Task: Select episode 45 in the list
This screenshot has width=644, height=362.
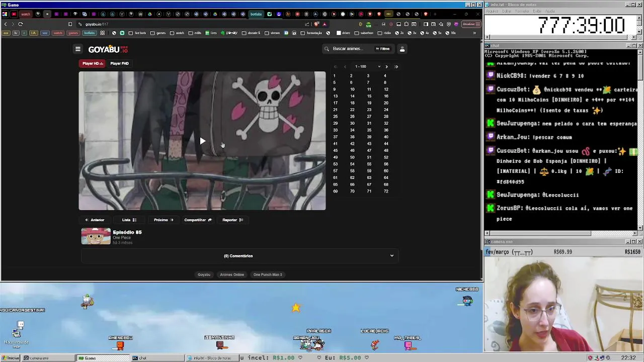Action: point(335,150)
